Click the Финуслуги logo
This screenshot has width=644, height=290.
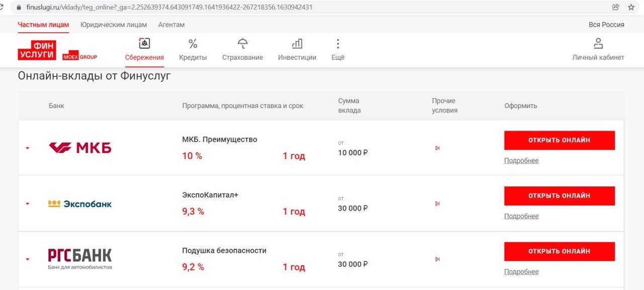click(37, 50)
